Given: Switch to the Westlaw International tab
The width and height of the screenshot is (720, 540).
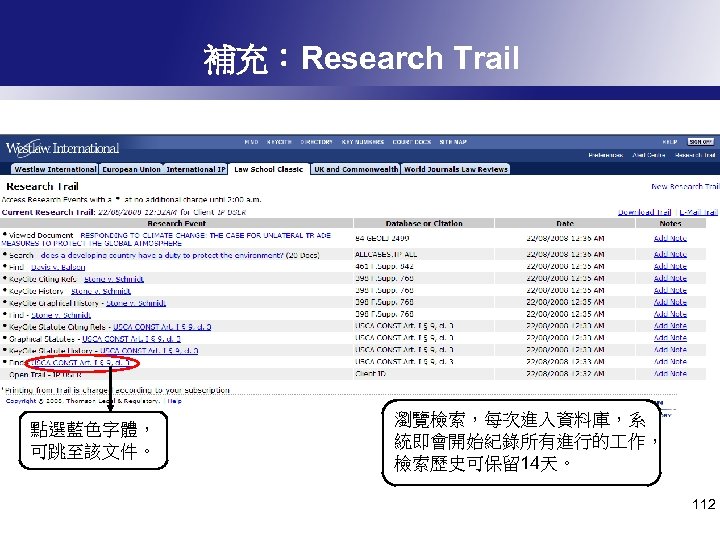Looking at the screenshot, I should coord(55,169).
